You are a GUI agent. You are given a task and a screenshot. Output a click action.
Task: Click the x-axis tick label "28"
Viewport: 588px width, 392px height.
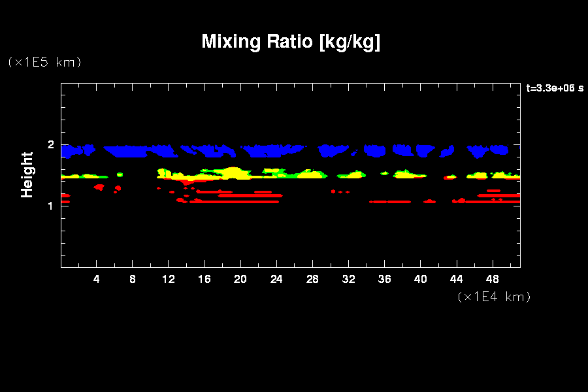(312, 279)
